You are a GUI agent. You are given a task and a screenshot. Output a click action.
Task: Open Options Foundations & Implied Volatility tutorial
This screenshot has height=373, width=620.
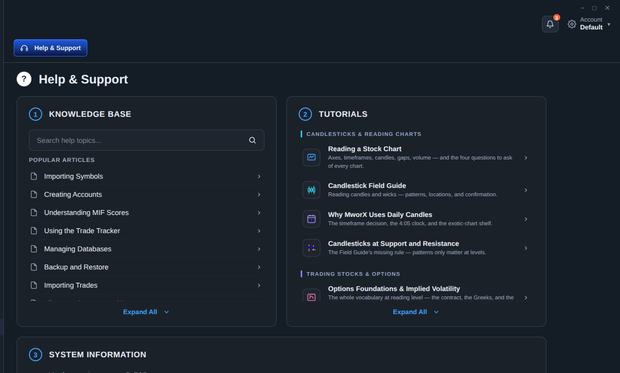[x=416, y=294]
